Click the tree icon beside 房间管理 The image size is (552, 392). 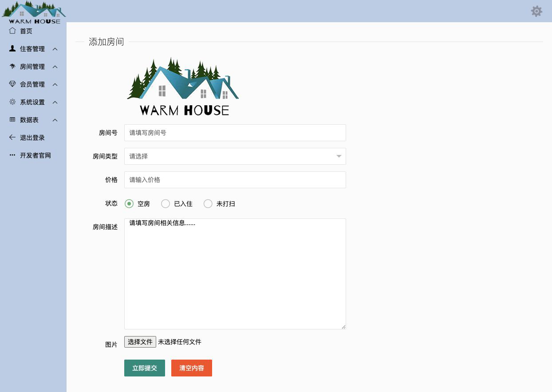tap(12, 67)
